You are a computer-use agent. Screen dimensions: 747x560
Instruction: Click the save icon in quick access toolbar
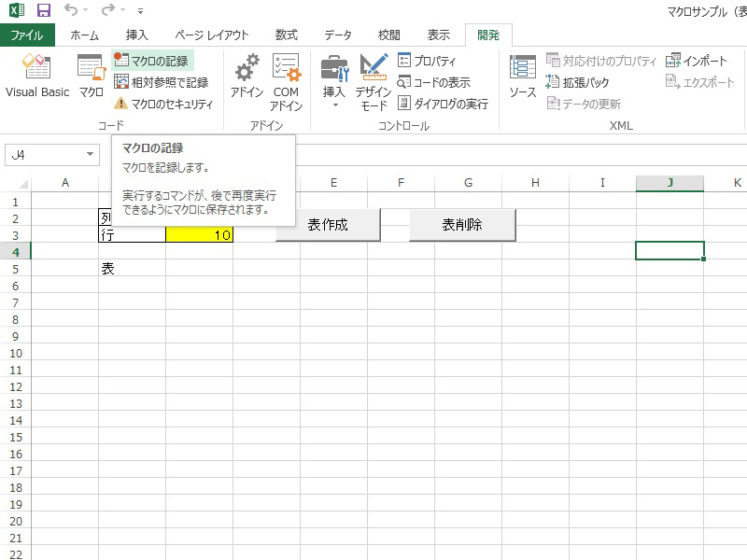(x=43, y=11)
